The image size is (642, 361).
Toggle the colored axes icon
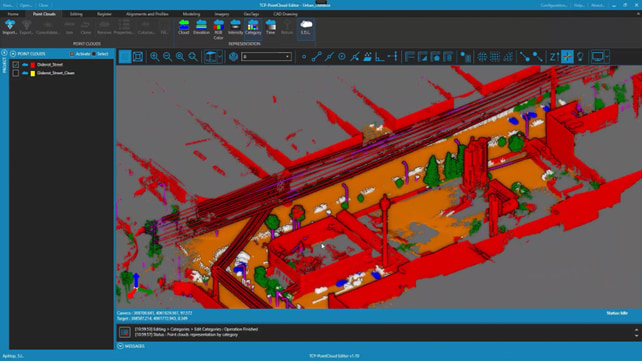[567, 56]
